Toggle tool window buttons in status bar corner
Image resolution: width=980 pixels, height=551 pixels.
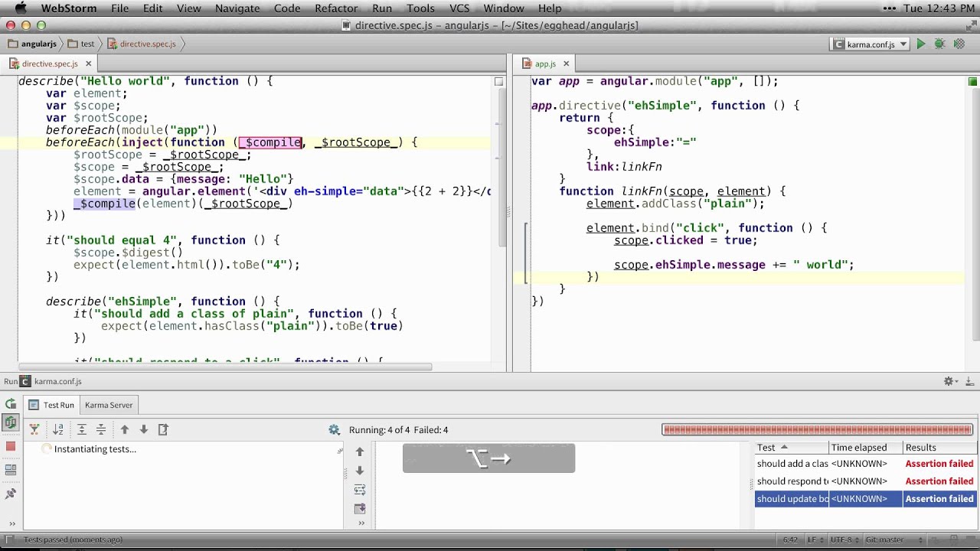coord(10,540)
